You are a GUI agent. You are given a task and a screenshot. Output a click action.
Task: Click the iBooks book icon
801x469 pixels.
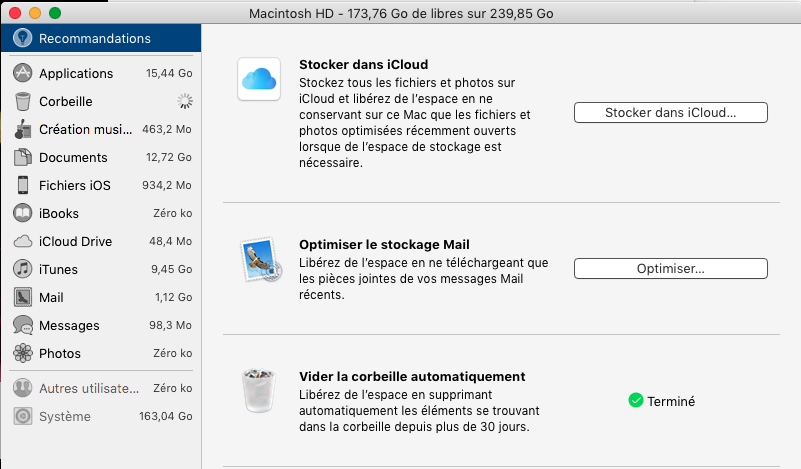[x=22, y=213]
